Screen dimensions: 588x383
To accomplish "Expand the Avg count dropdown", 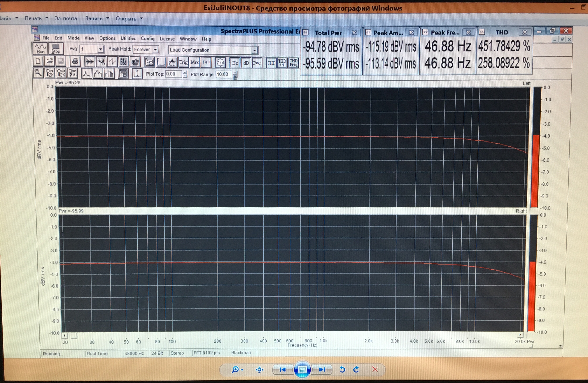I will click(100, 49).
